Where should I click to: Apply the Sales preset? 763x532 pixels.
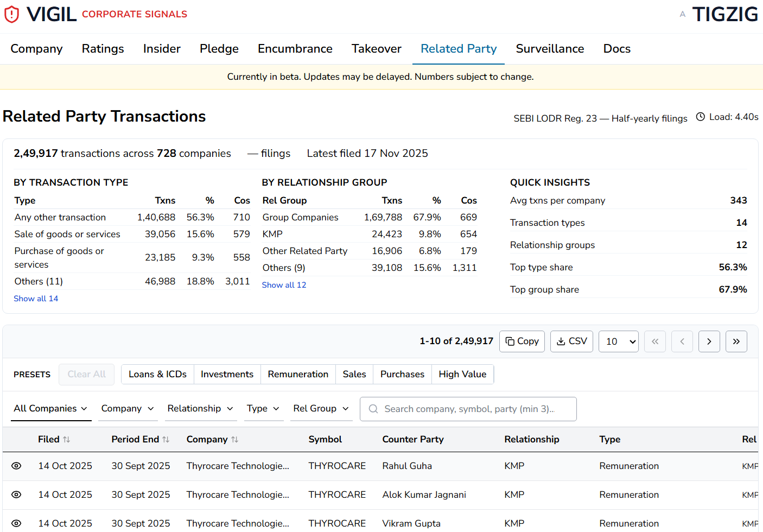(x=354, y=375)
